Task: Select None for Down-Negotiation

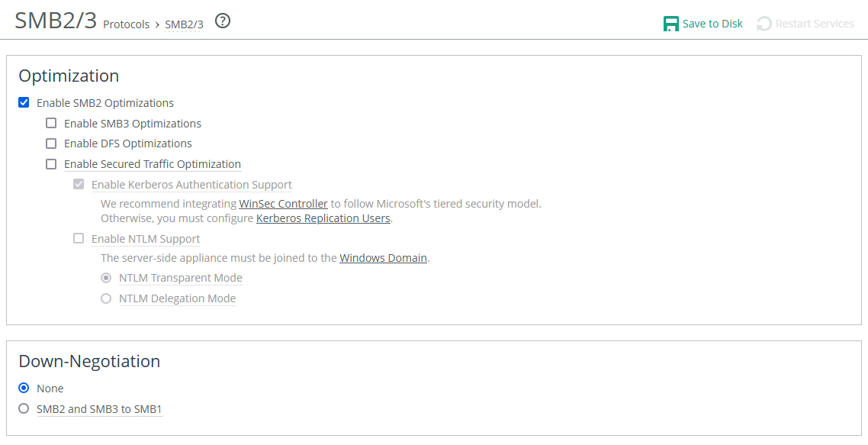Action: pyautogui.click(x=24, y=389)
